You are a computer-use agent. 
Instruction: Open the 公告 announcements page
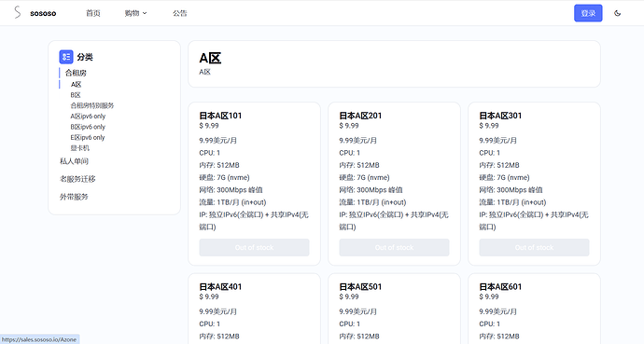coord(180,13)
